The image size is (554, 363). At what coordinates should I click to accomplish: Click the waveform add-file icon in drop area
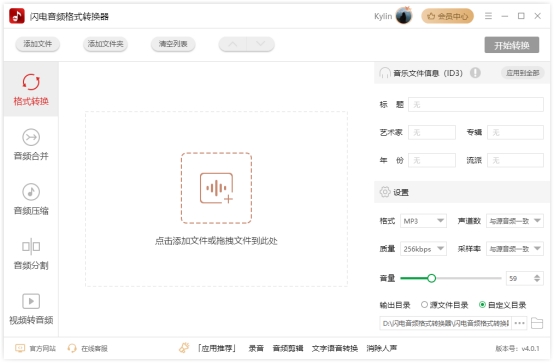(x=216, y=188)
